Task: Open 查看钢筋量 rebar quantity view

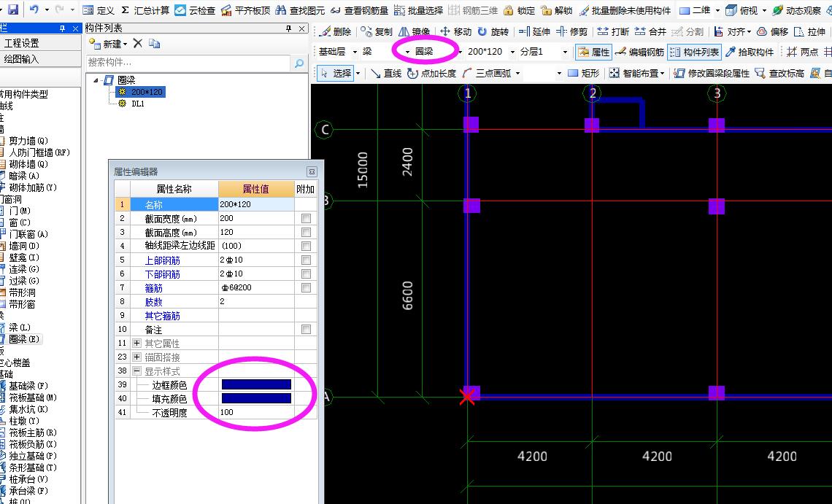Action: pyautogui.click(x=359, y=10)
